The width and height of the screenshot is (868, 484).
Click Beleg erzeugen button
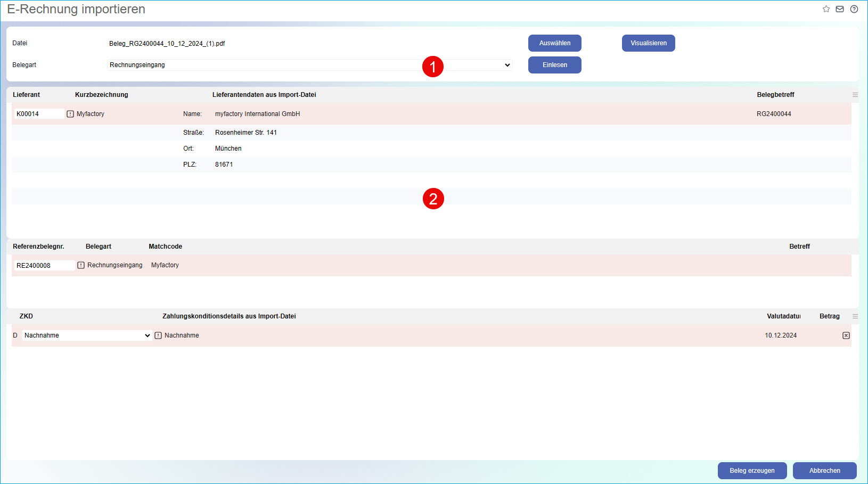pyautogui.click(x=752, y=471)
